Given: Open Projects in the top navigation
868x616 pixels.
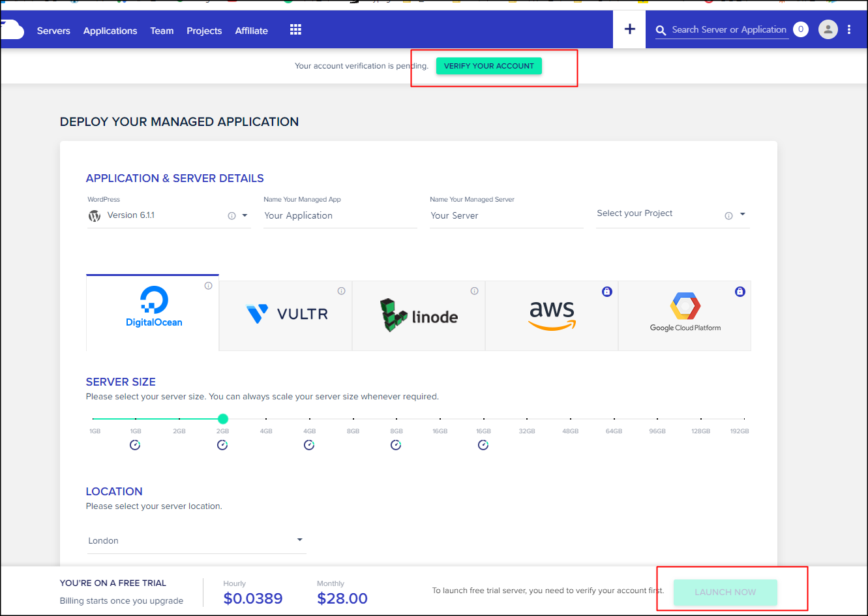Looking at the screenshot, I should [x=204, y=31].
